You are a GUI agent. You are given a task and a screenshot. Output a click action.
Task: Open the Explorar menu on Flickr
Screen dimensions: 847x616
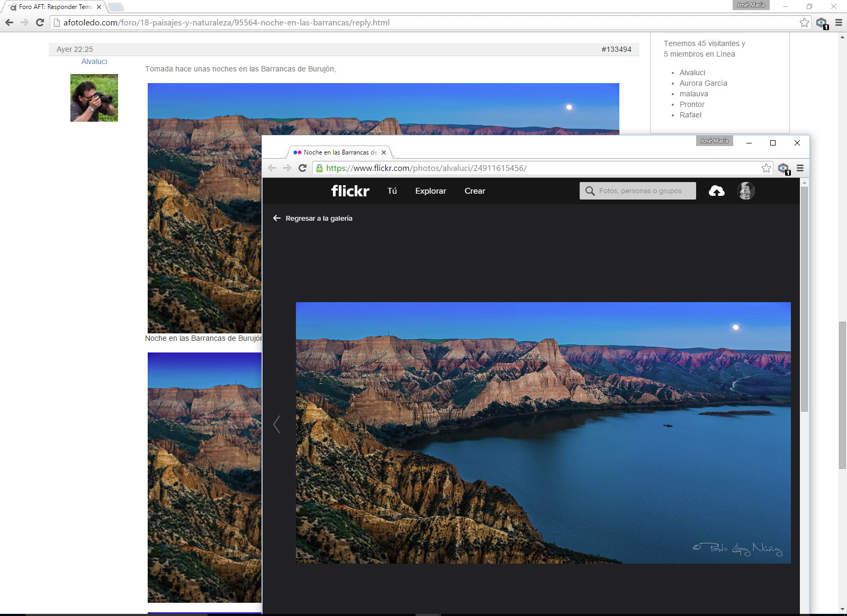tap(430, 191)
